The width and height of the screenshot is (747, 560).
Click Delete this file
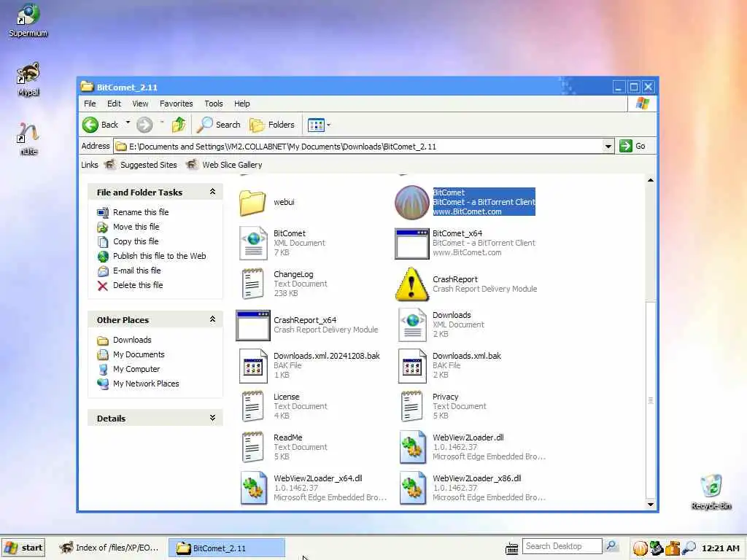(x=130, y=285)
